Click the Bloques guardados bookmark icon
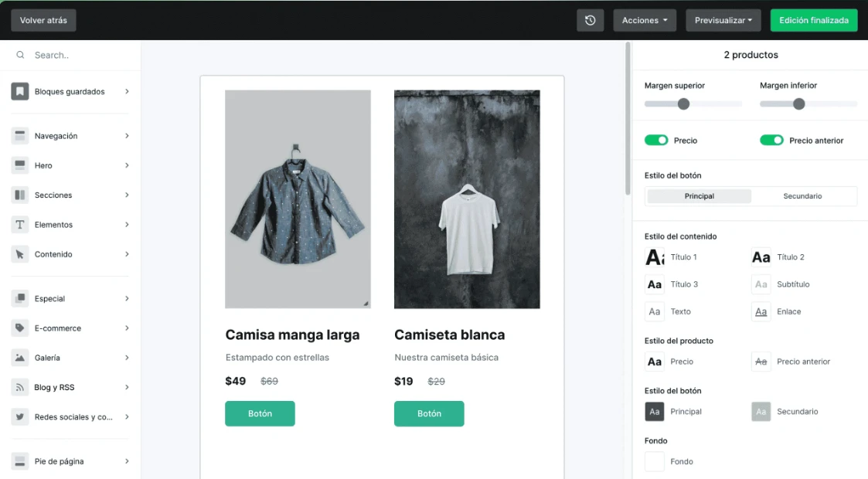The width and height of the screenshot is (868, 479). (20, 92)
